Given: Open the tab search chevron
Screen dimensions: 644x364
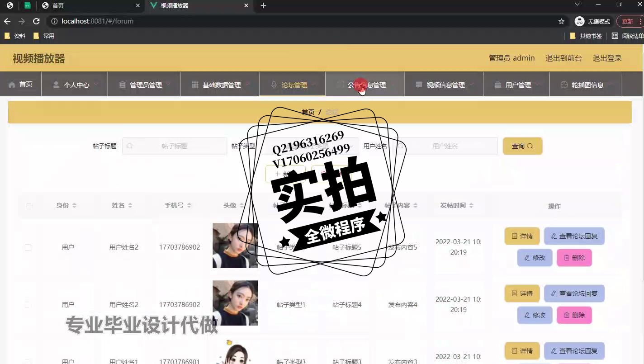Looking at the screenshot, I should (577, 5).
